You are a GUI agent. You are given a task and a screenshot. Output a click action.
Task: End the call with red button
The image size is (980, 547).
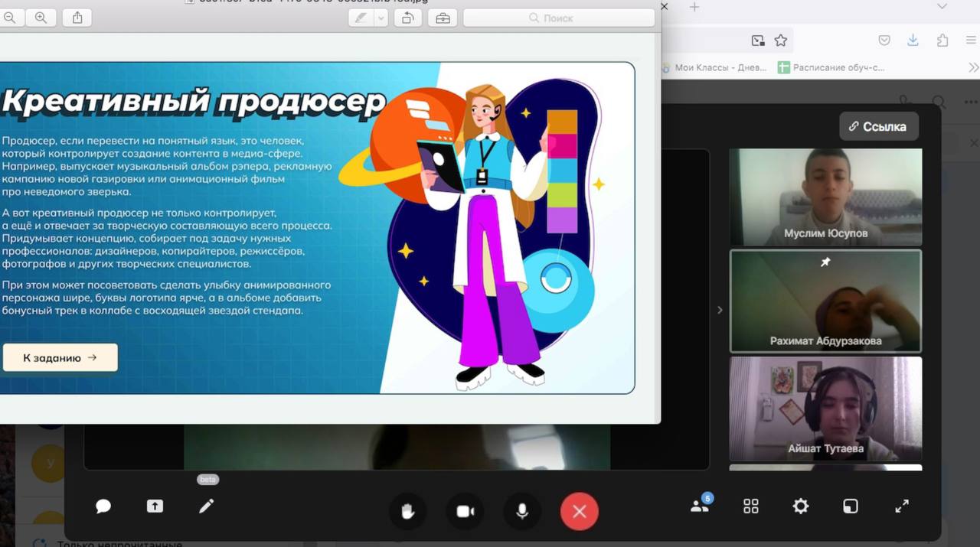[x=579, y=511]
